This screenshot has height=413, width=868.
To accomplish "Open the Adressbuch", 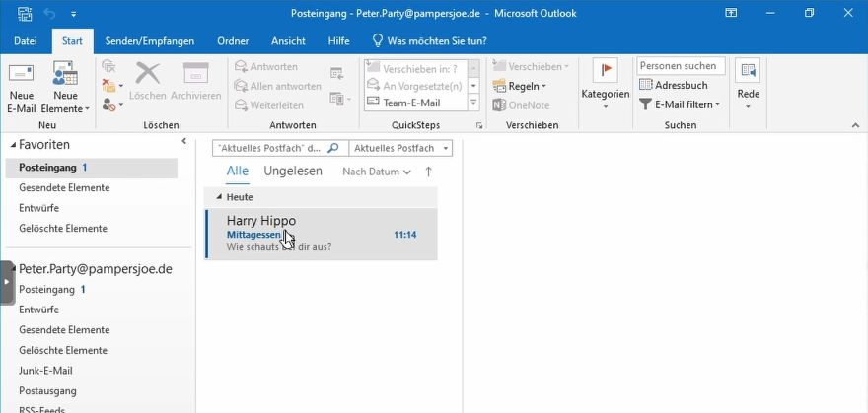I will (673, 85).
